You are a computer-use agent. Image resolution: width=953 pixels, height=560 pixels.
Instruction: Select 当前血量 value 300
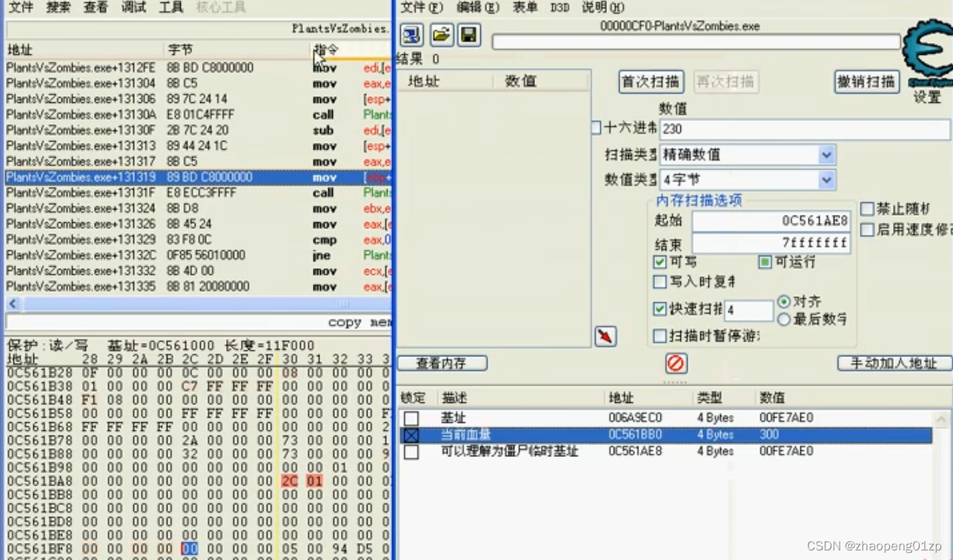pos(769,435)
